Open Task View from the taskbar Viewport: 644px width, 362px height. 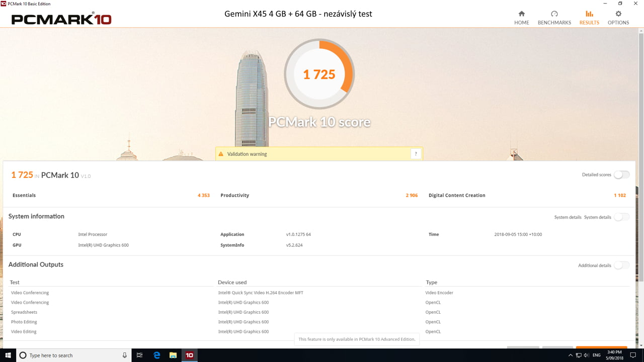140,355
